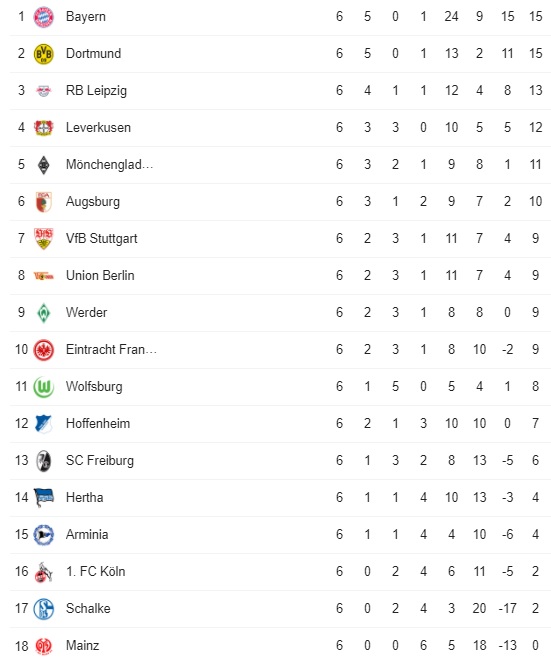Viewport: 551px width, 669px height.
Task: Open the SC Freiburg team link
Action: click(x=100, y=461)
